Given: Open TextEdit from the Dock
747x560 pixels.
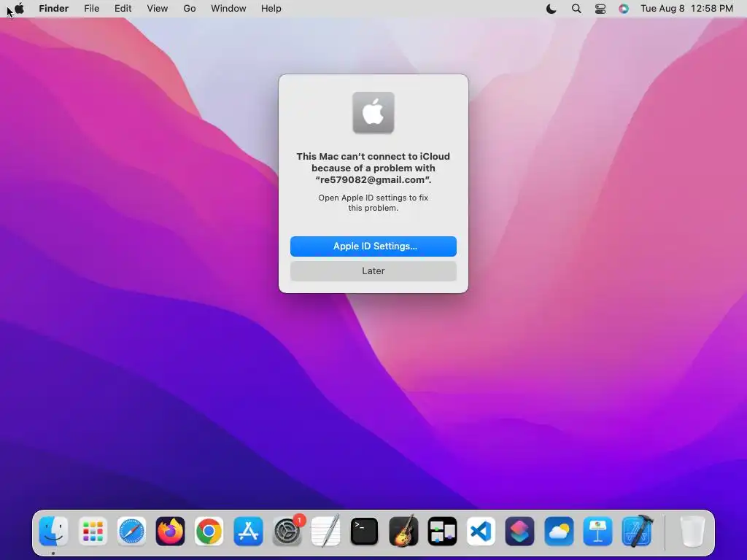Looking at the screenshot, I should click(x=326, y=531).
